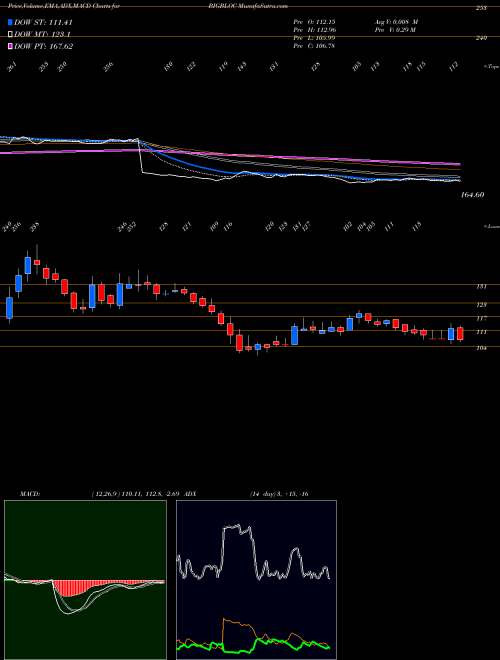
Task: Click the MACD chart panel
Action: click(x=85, y=580)
